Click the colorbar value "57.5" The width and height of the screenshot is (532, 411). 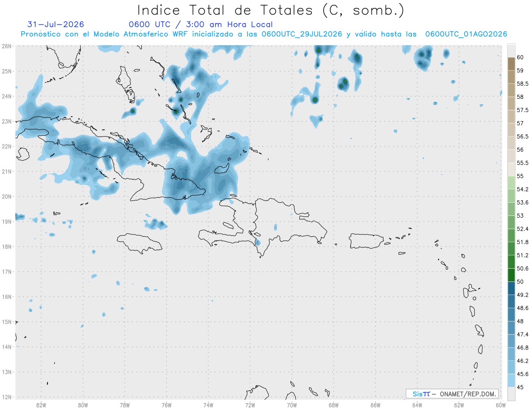pos(523,110)
